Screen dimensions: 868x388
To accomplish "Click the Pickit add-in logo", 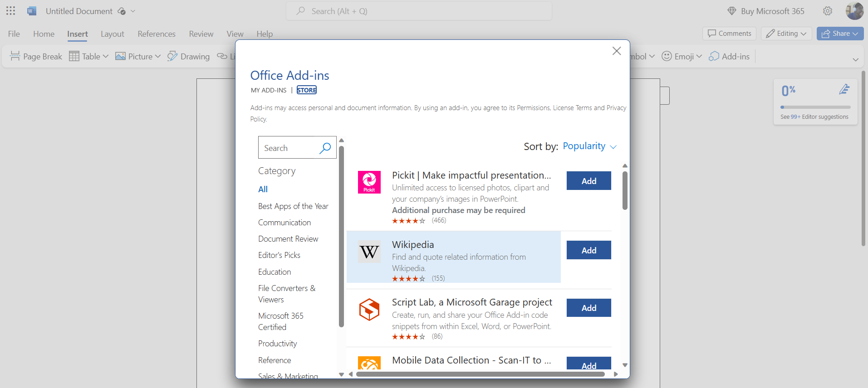I will point(369,182).
